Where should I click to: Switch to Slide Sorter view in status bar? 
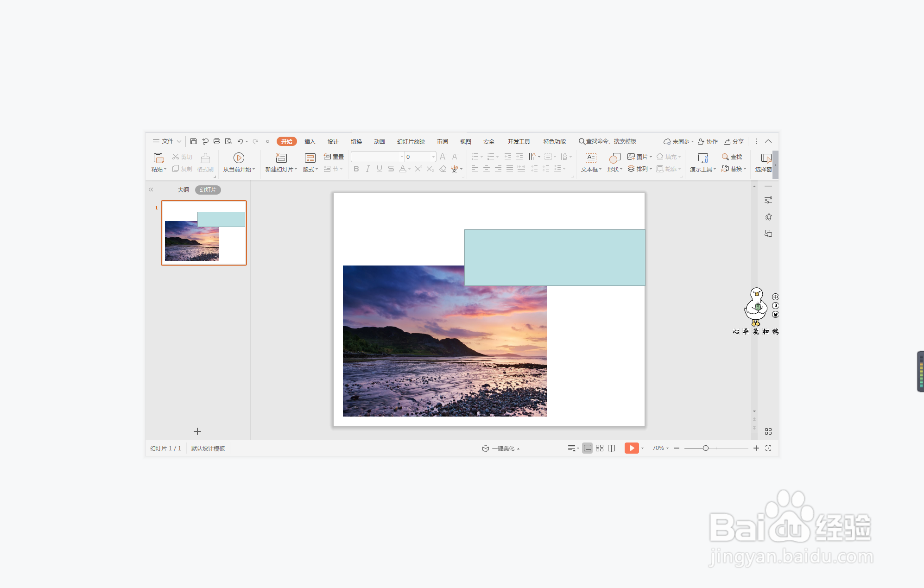coord(600,448)
